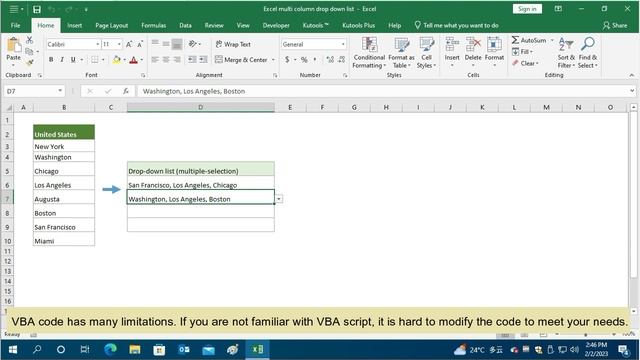
Task: Toggle Underline formatting
Action: click(x=73, y=60)
